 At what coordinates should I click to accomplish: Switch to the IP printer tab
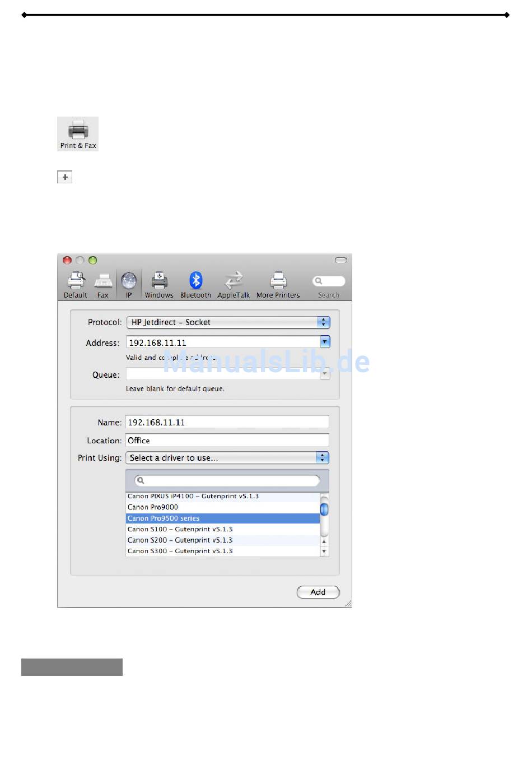[129, 285]
